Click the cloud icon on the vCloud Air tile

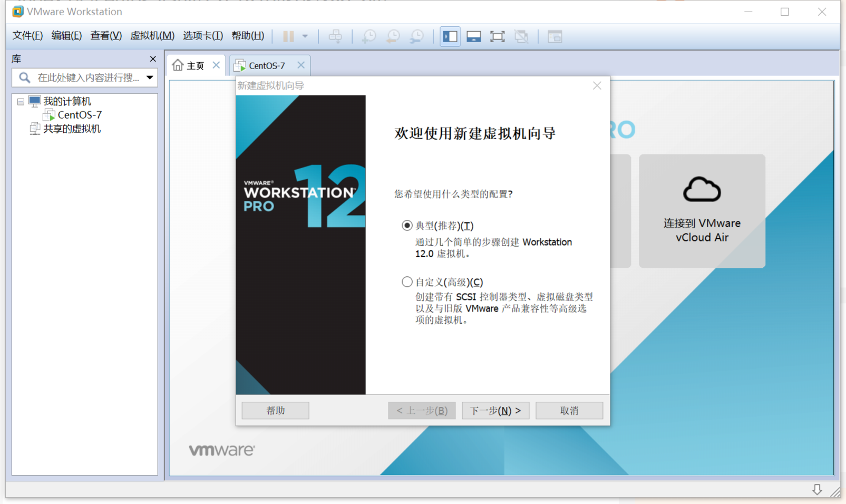pos(702,190)
